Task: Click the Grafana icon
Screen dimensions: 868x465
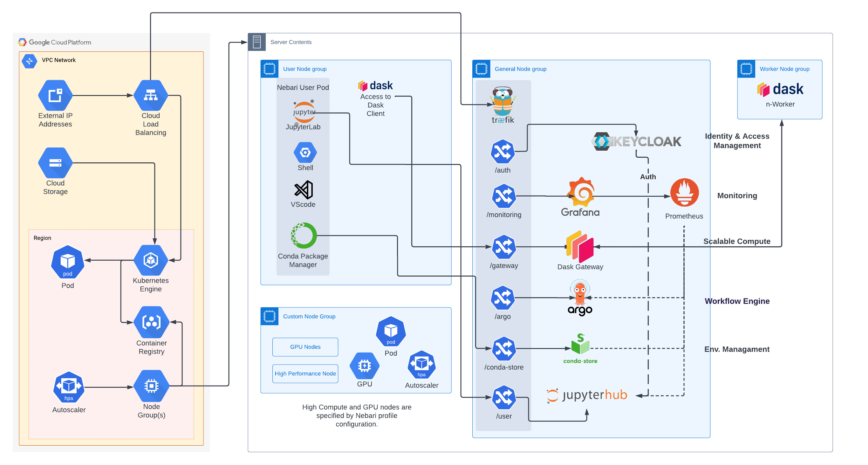Action: [x=581, y=195]
